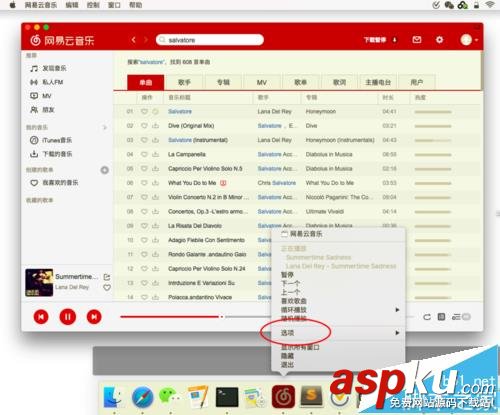Expand the 选项 submenu
The height and width of the screenshot is (415, 500).
[339, 333]
